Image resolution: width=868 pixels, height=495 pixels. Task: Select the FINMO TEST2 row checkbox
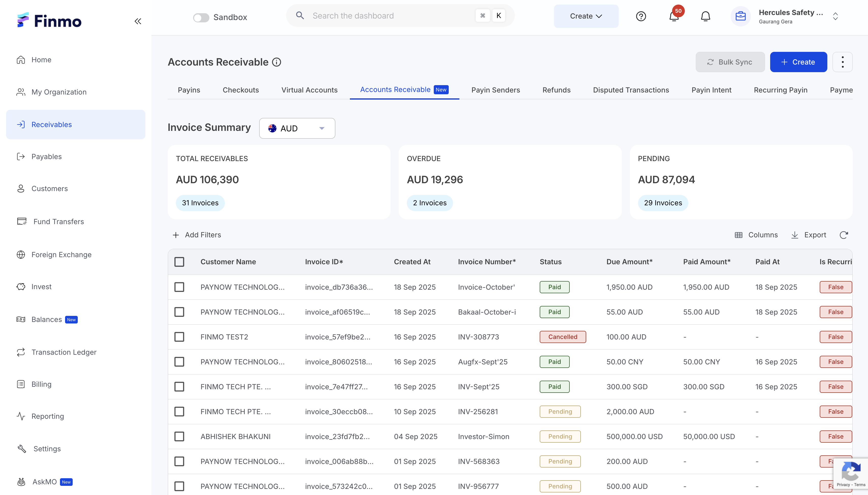(x=179, y=337)
